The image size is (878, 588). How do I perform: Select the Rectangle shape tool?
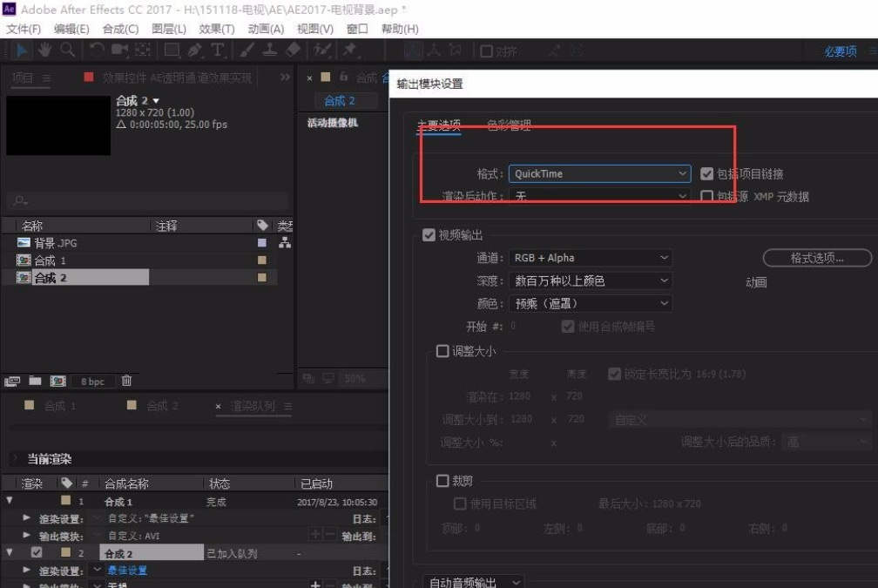(172, 51)
